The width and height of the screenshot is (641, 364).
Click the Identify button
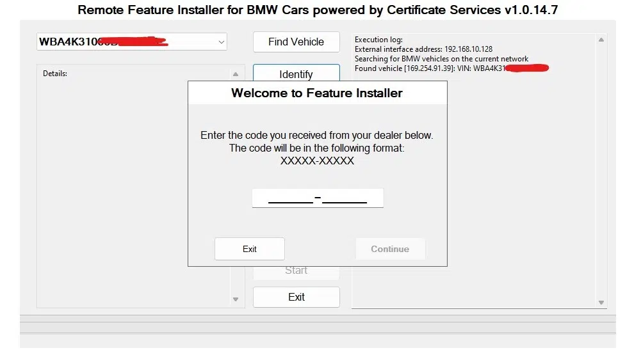click(296, 73)
